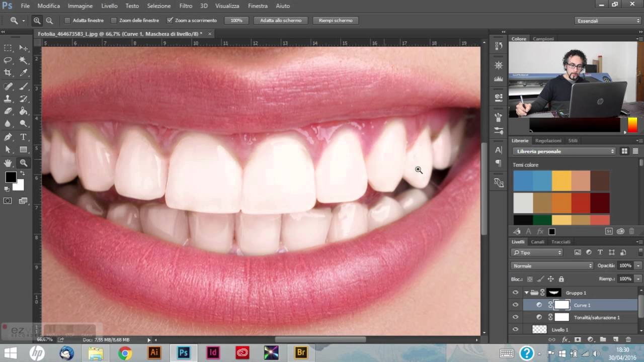Select the Path Selection arrow tool
Viewport: 644px width, 362px height.
point(8,149)
